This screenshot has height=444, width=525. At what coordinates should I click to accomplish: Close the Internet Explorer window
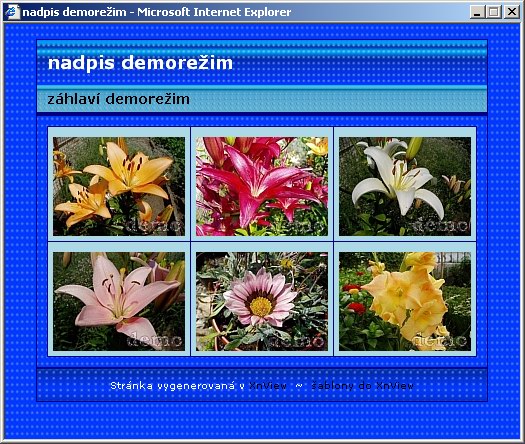pos(512,12)
